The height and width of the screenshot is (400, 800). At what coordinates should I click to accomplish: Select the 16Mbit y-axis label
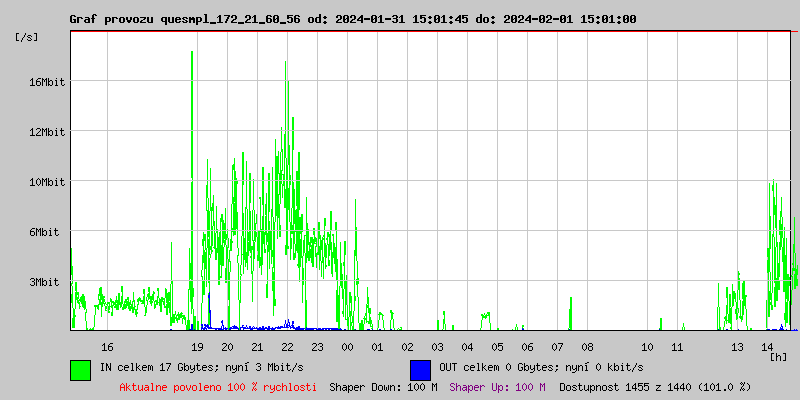46,82
